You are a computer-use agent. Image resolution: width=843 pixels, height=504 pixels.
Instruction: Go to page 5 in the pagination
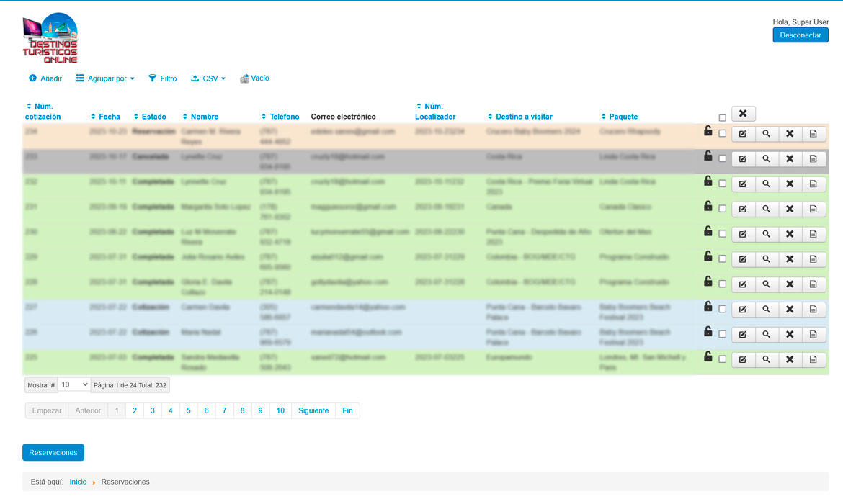click(x=188, y=410)
